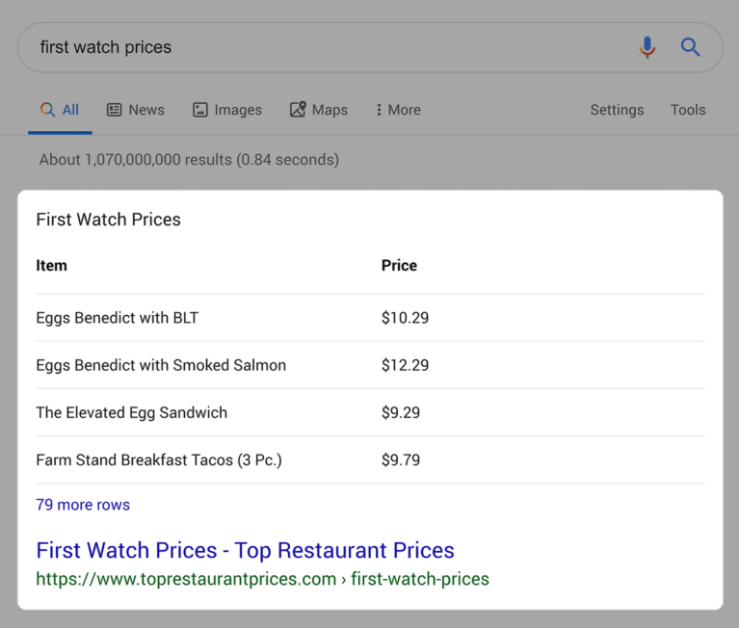Click the 'Item' column header

52,265
